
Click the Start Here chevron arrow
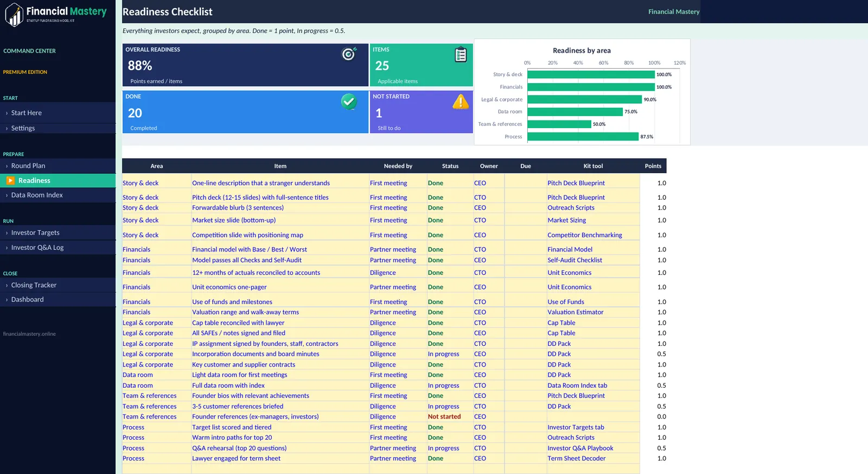click(7, 113)
